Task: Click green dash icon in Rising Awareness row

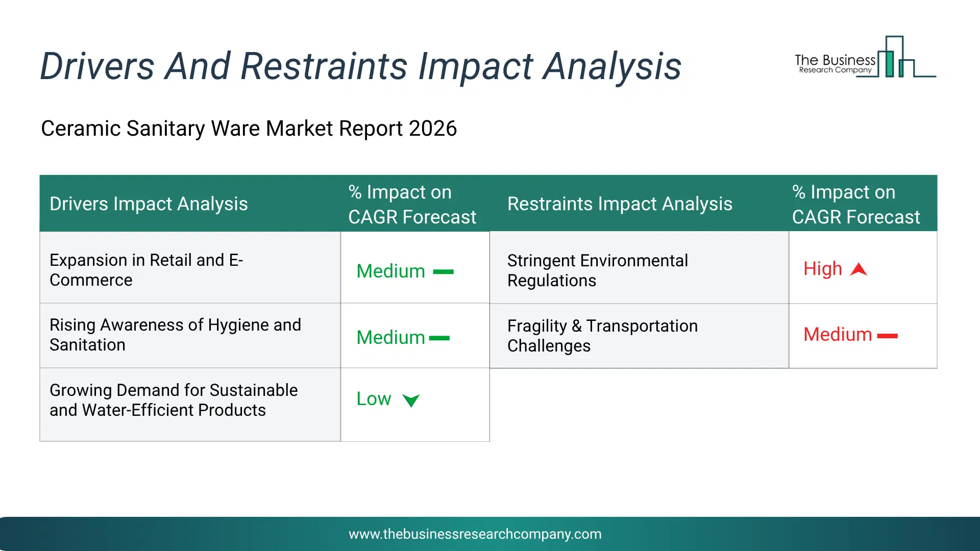Action: 439,338
